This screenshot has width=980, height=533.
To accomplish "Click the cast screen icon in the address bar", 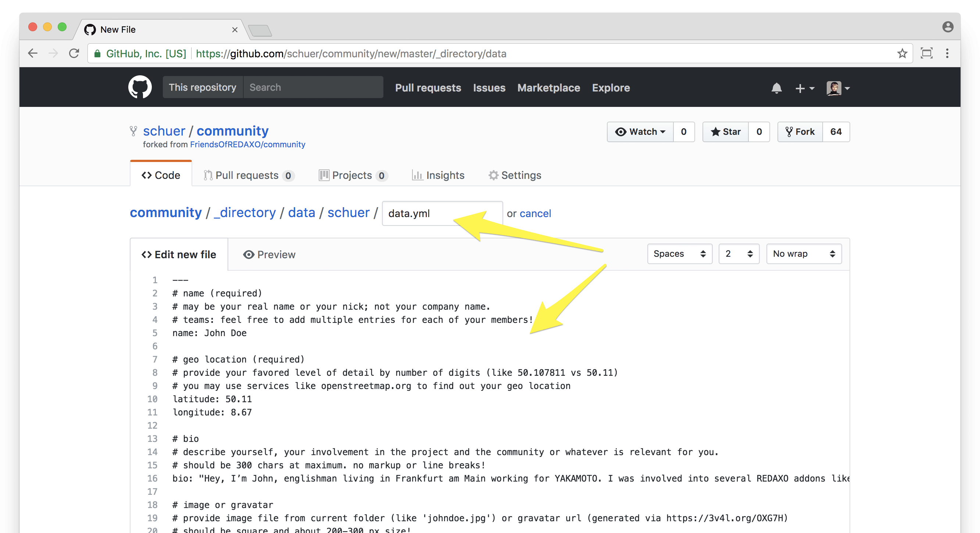I will (926, 54).
